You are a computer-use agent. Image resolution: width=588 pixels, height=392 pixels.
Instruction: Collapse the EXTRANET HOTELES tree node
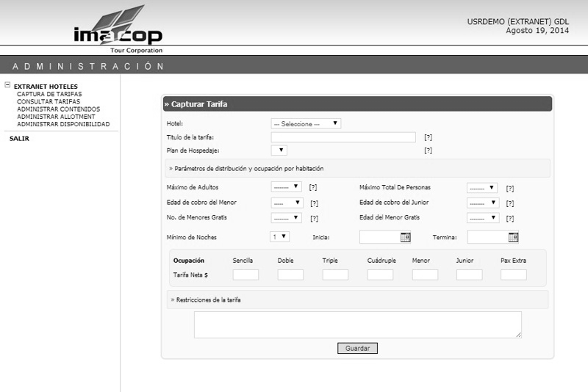point(7,85)
